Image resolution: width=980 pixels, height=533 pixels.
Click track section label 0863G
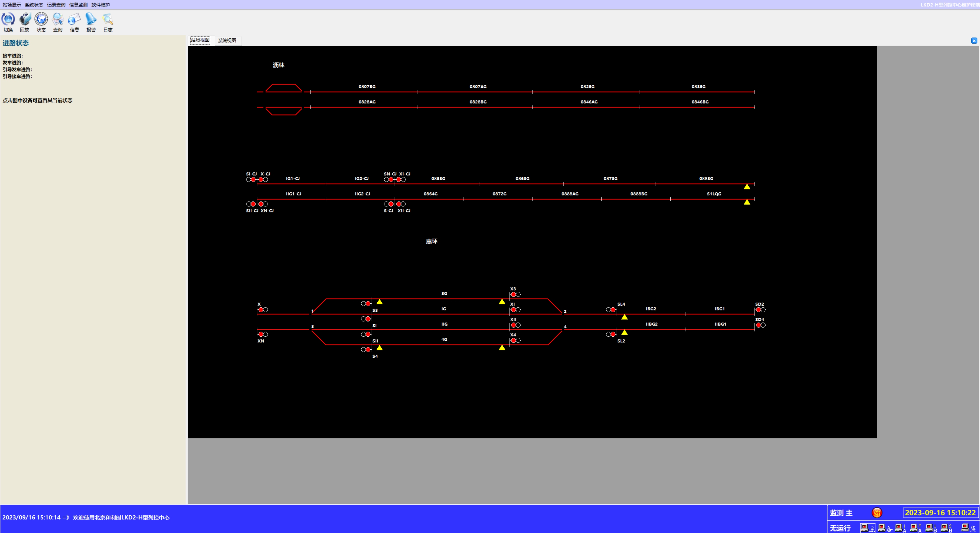click(522, 179)
